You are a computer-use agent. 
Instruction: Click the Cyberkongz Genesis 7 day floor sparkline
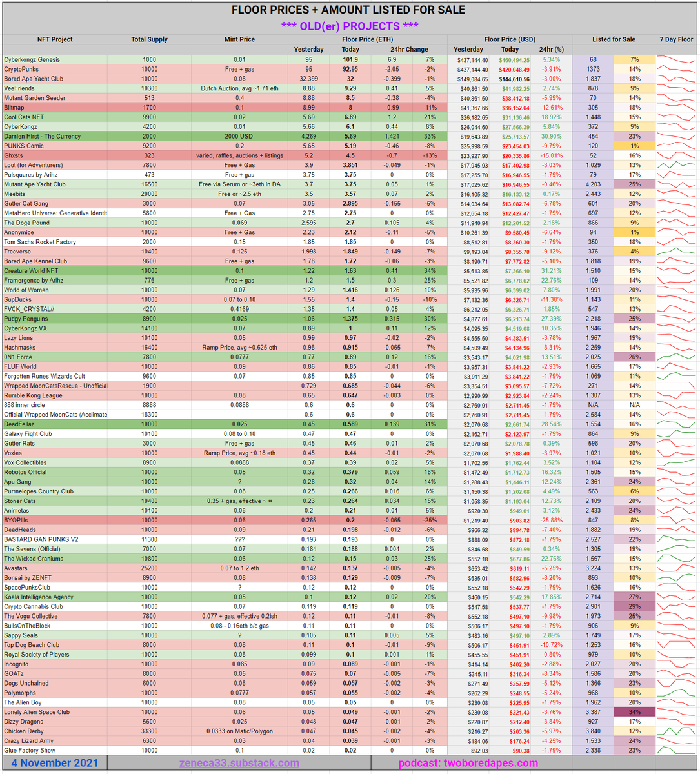tap(676, 59)
